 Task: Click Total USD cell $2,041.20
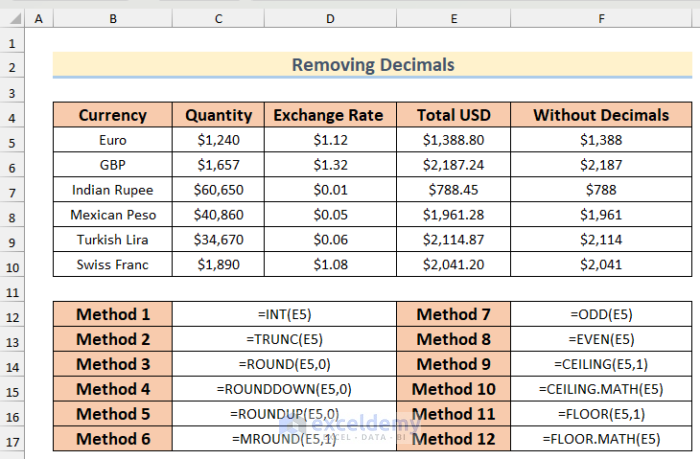pyautogui.click(x=454, y=264)
